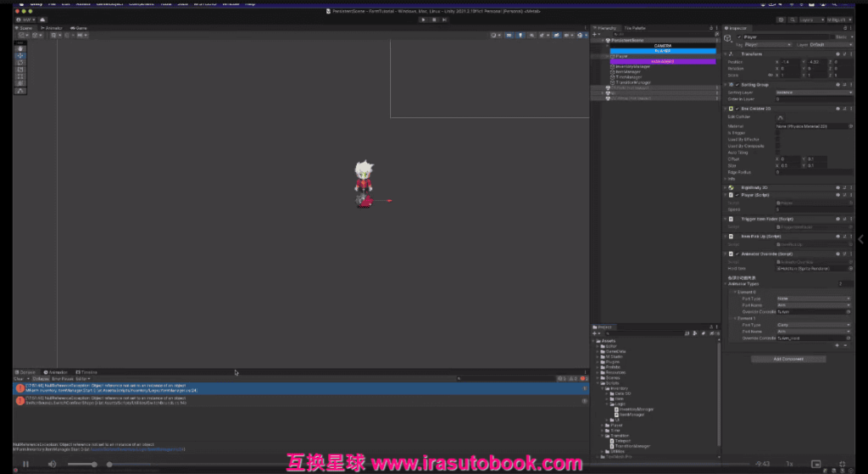The width and height of the screenshot is (868, 474).
Task: Open the Layers dropdown in top toolbar
Action: 811,18
